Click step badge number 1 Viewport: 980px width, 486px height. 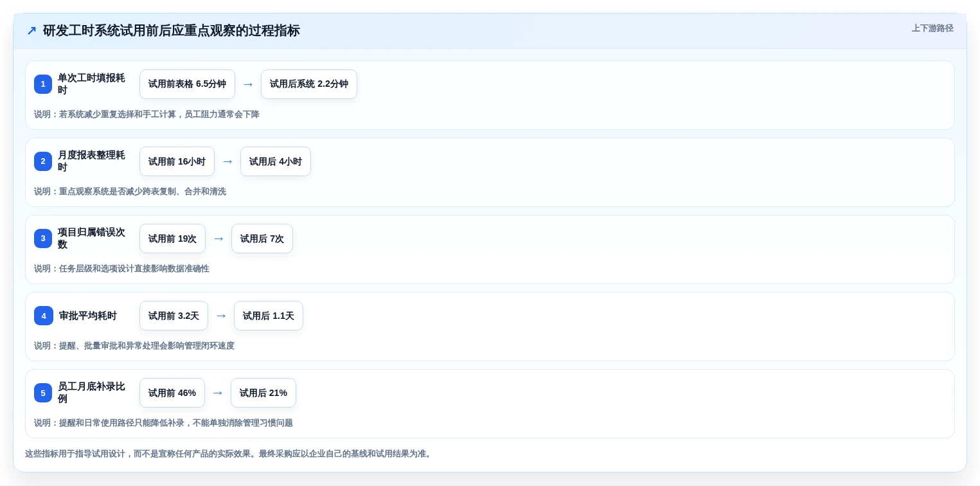43,84
